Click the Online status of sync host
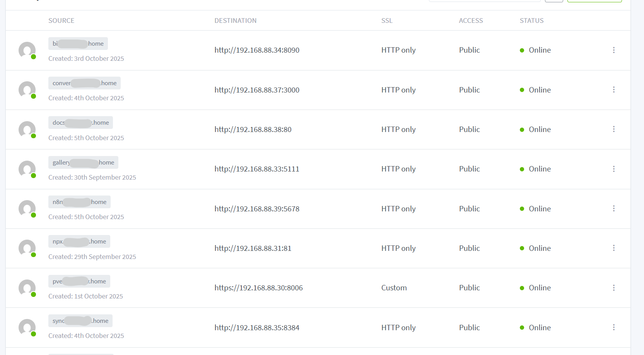644x355 pixels. coord(539,328)
